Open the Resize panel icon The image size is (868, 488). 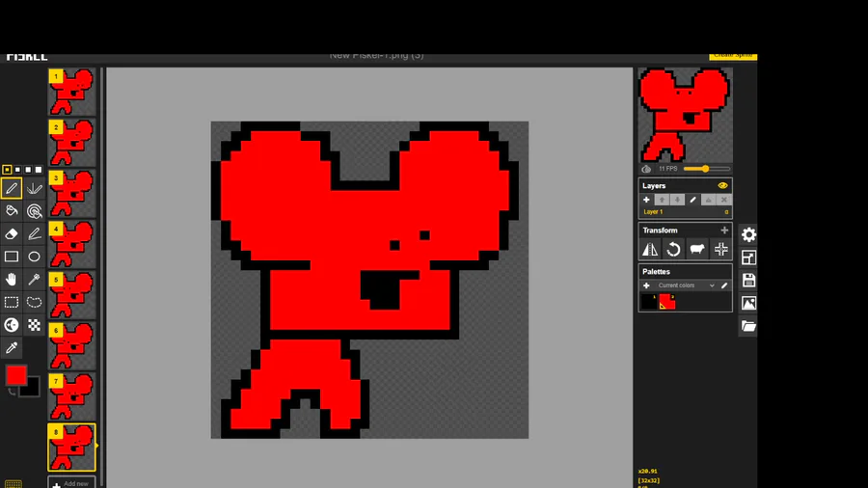point(748,258)
